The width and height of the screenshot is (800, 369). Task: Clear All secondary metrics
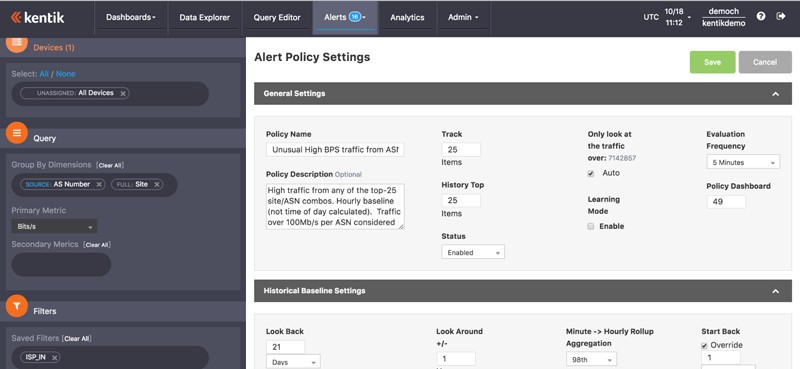[97, 245]
